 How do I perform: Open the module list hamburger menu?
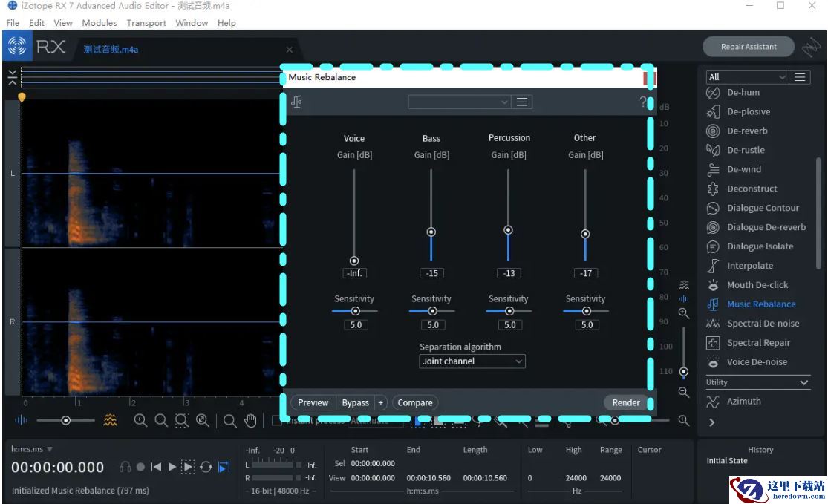click(x=800, y=77)
